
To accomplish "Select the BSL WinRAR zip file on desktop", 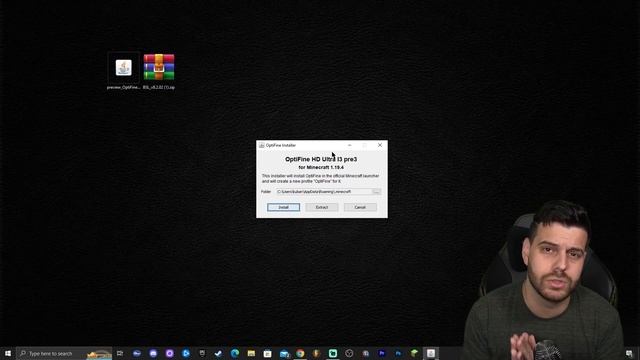I will click(159, 71).
